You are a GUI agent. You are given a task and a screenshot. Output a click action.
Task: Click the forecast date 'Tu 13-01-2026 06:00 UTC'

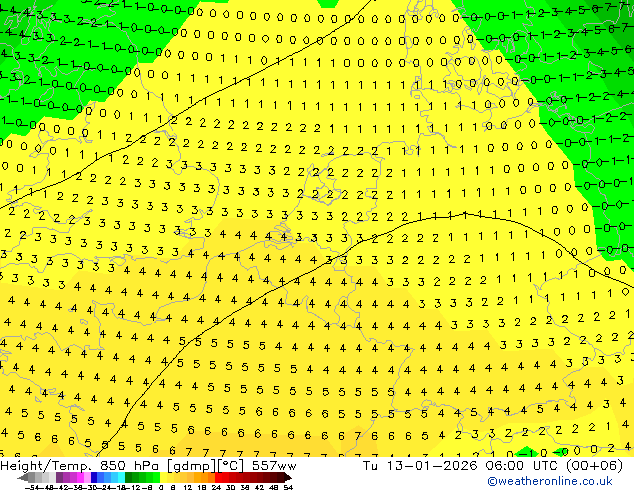461,466
